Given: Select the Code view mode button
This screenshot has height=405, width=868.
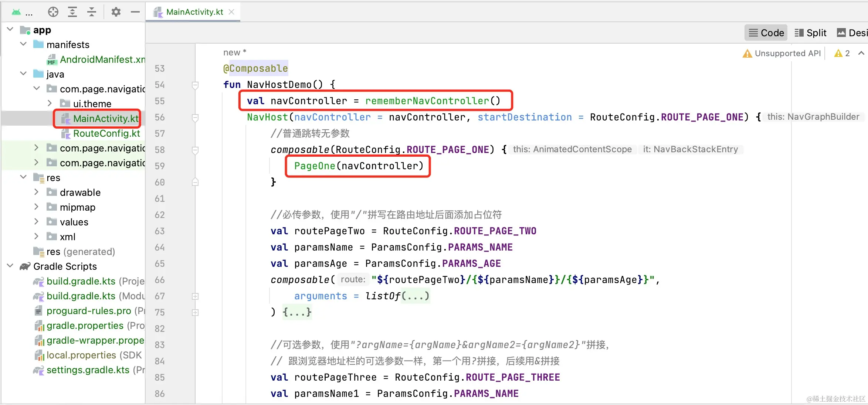Looking at the screenshot, I should [766, 33].
